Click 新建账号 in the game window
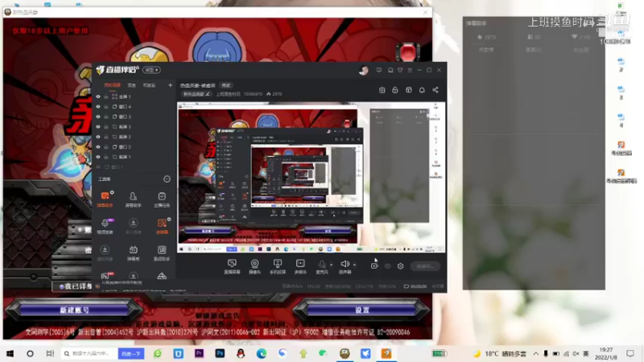The width and height of the screenshot is (644, 362). pyautogui.click(x=74, y=310)
